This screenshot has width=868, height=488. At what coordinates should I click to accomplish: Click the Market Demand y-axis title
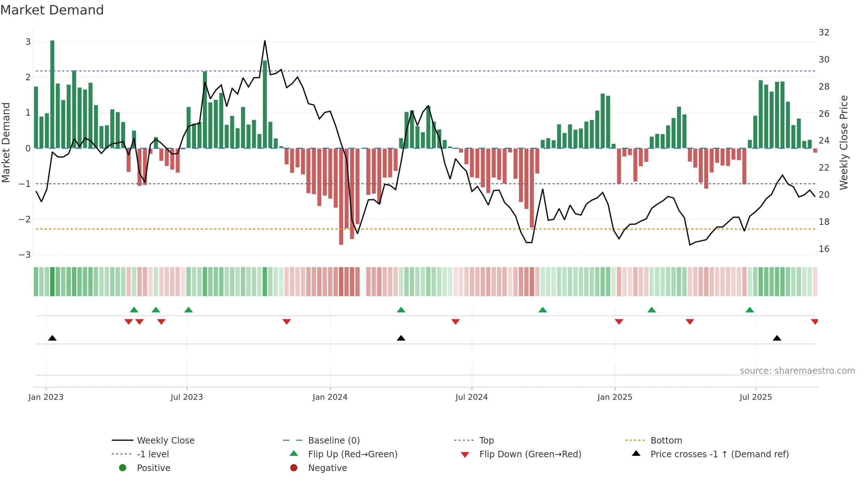click(6, 142)
